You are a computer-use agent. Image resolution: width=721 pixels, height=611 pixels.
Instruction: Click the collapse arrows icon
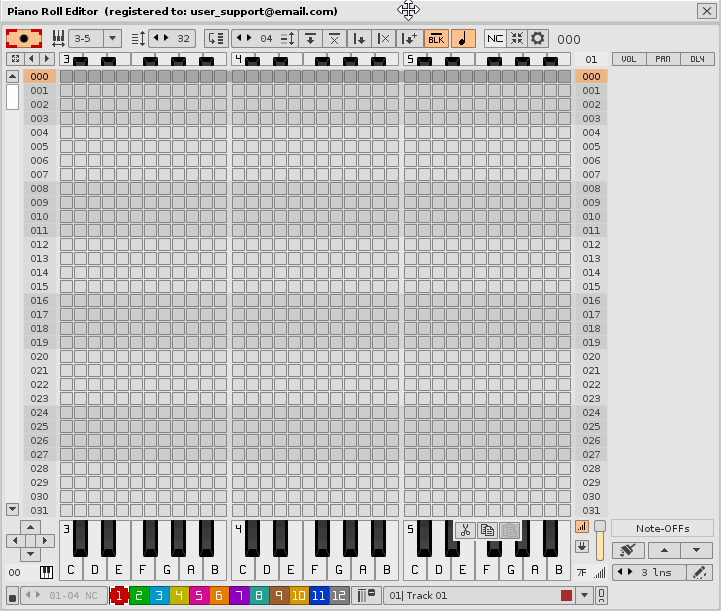[x=517, y=39]
